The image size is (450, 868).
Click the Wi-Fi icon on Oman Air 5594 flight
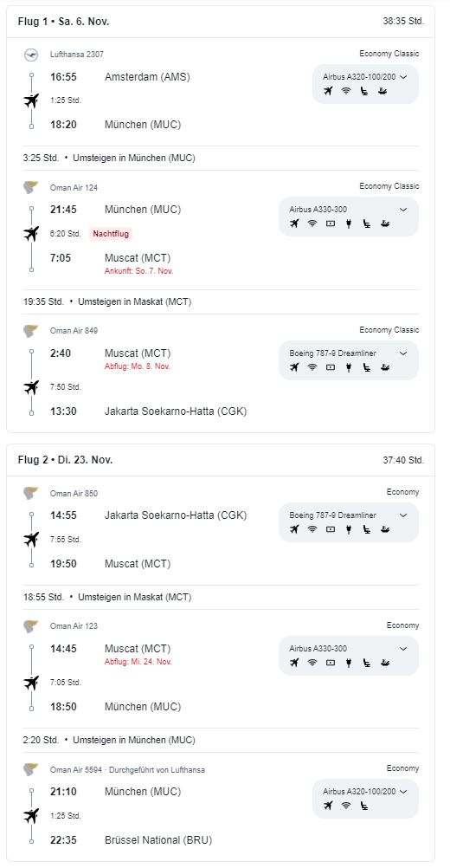coord(346,806)
